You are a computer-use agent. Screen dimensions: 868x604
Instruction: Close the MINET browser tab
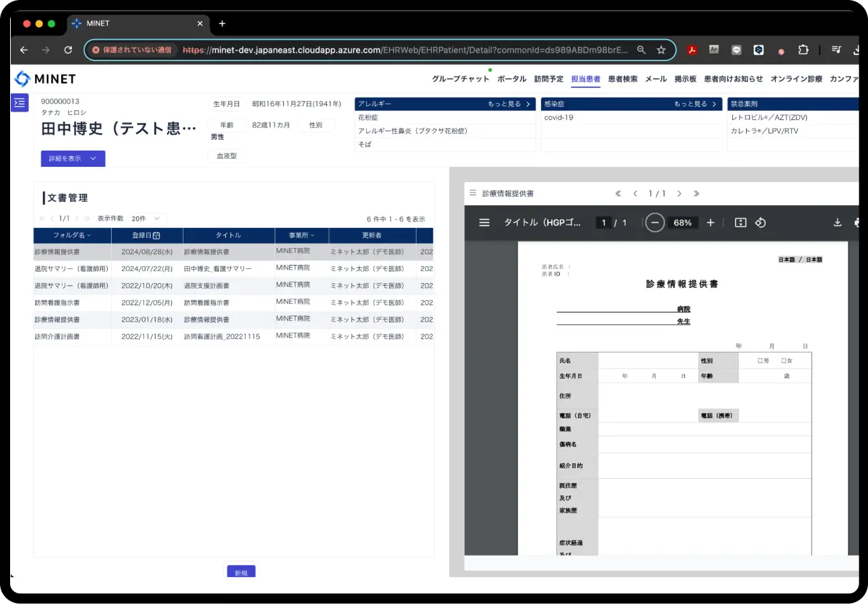tap(200, 24)
